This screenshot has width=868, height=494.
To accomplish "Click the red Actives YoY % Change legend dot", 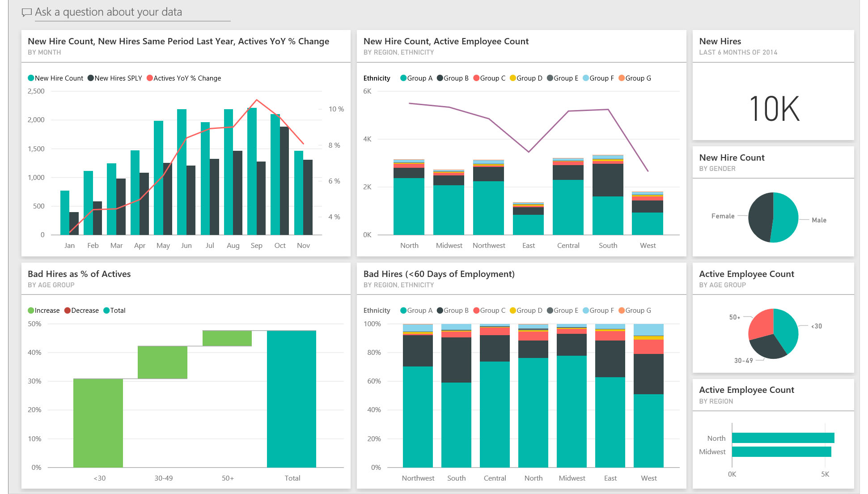I will (x=149, y=78).
